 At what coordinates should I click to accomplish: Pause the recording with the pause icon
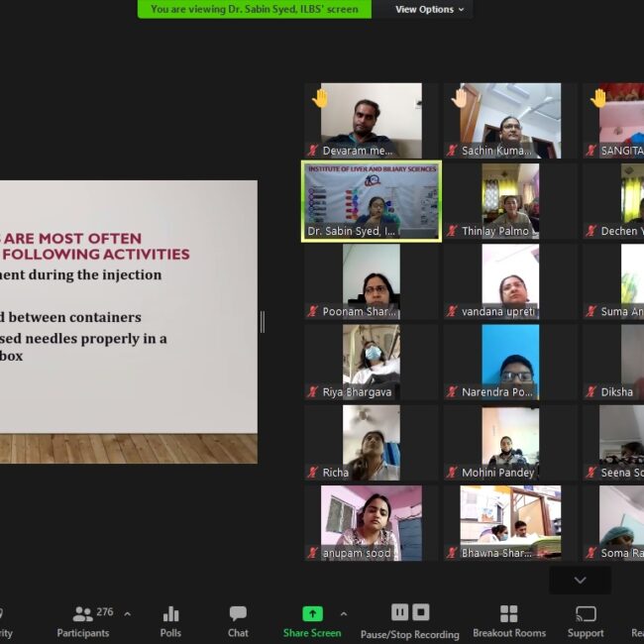[400, 612]
